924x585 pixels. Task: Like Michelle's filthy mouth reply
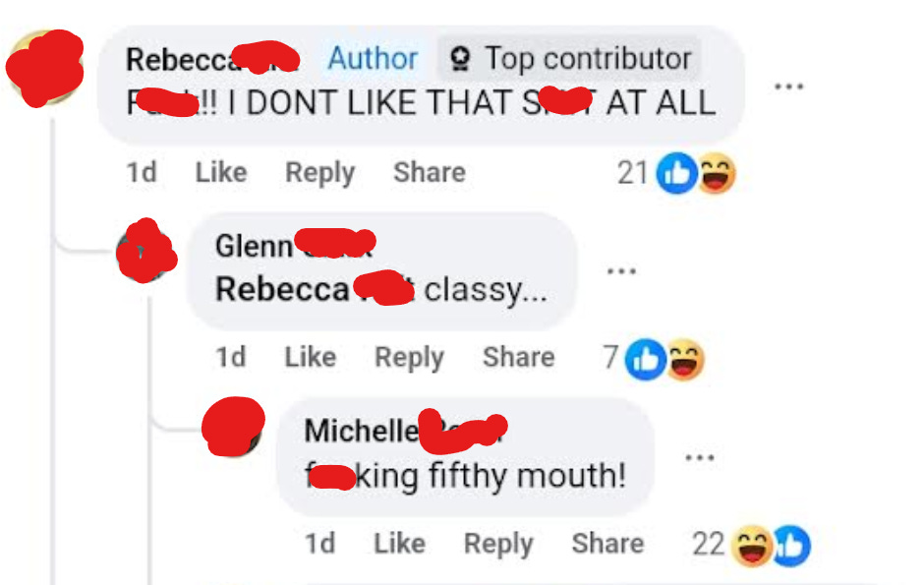click(x=399, y=543)
